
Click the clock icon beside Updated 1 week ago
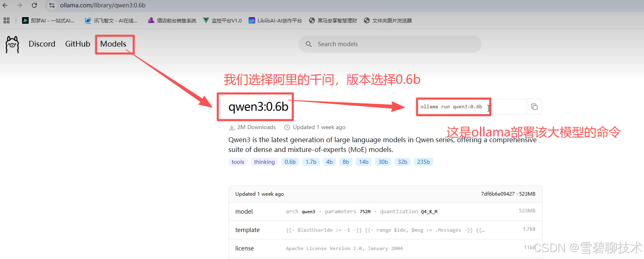pyautogui.click(x=287, y=127)
